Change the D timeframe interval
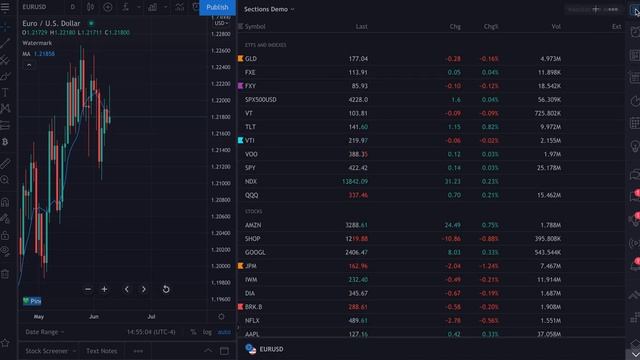Viewport: 640px width, 360px height. click(x=73, y=7)
